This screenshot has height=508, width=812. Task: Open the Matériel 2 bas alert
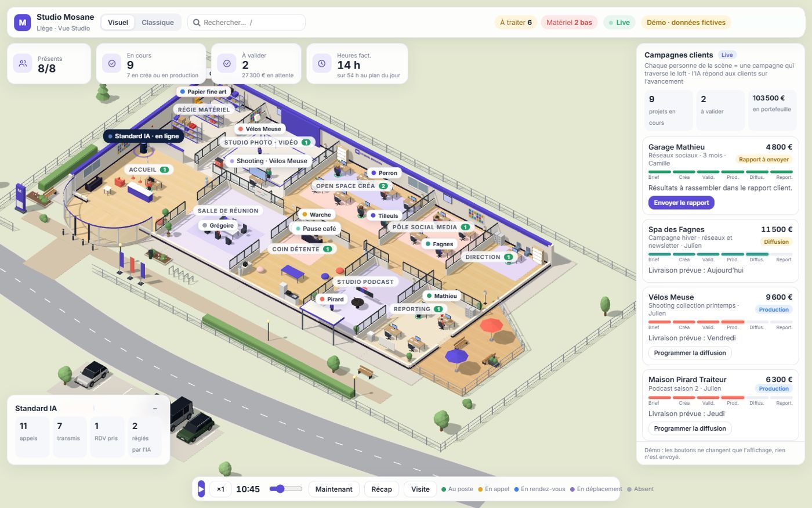coord(569,23)
